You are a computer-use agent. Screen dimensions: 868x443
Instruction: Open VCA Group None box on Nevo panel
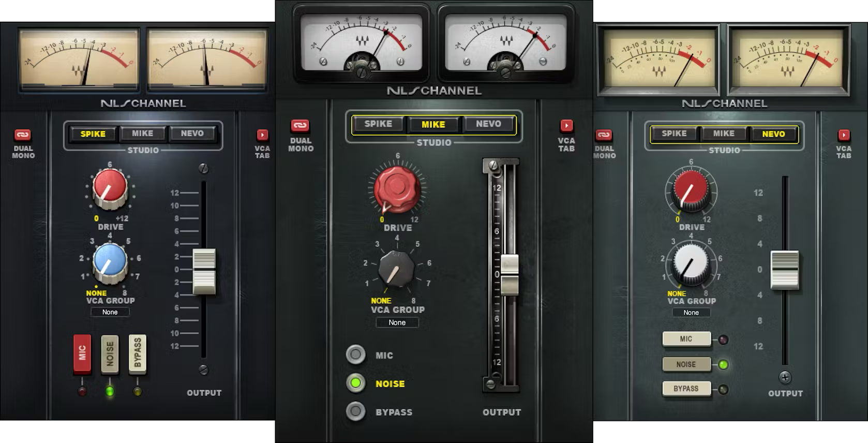click(x=691, y=313)
